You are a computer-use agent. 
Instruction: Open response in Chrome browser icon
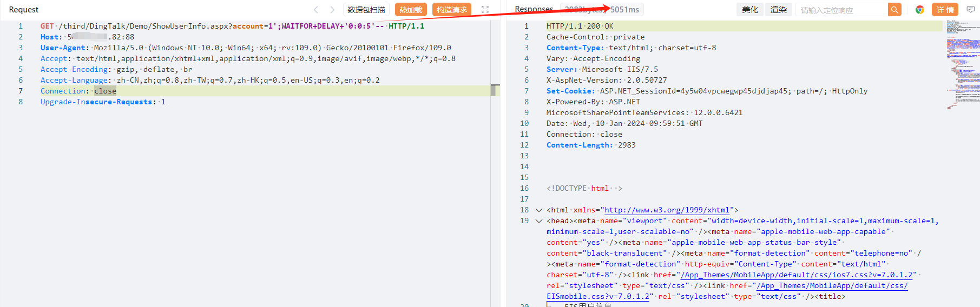919,10
